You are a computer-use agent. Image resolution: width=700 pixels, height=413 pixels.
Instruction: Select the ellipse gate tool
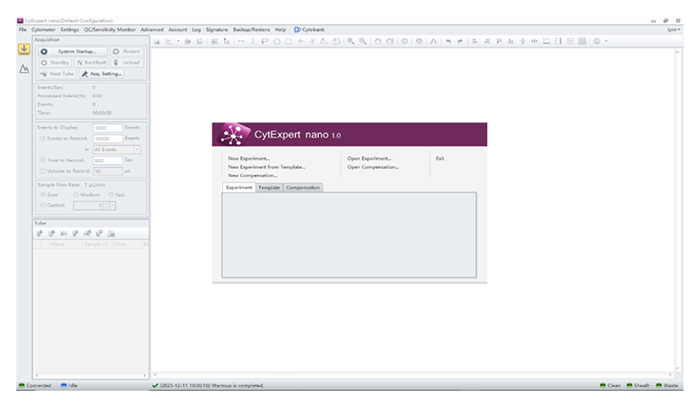277,42
